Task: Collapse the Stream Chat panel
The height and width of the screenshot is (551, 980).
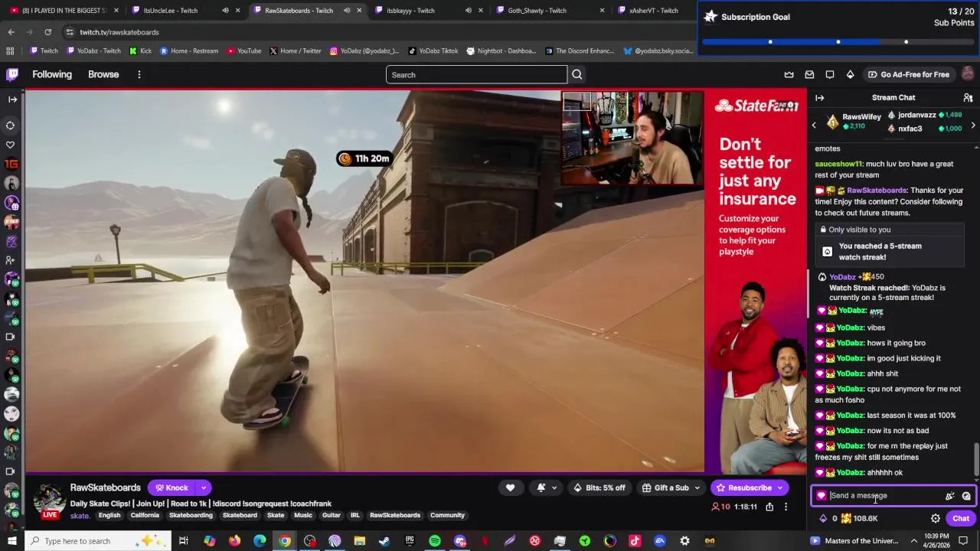Action: tap(819, 98)
